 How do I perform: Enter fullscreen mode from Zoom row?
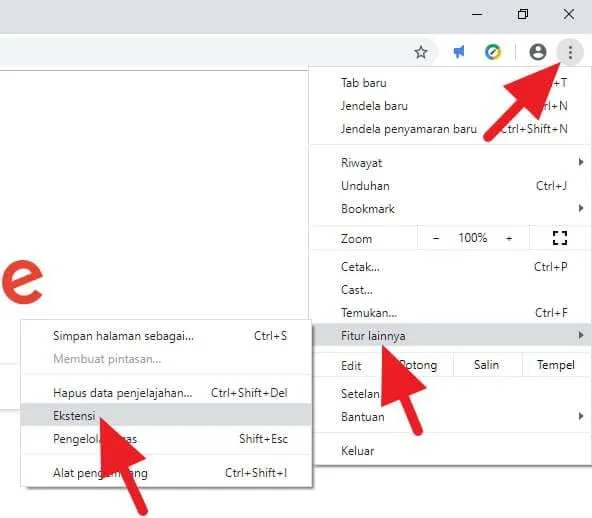[560, 238]
